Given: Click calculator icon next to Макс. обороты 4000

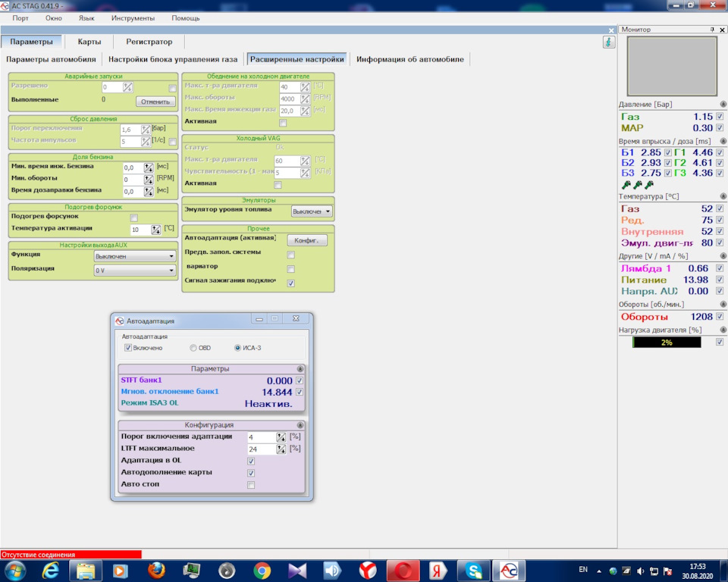Looking at the screenshot, I should (305, 99).
